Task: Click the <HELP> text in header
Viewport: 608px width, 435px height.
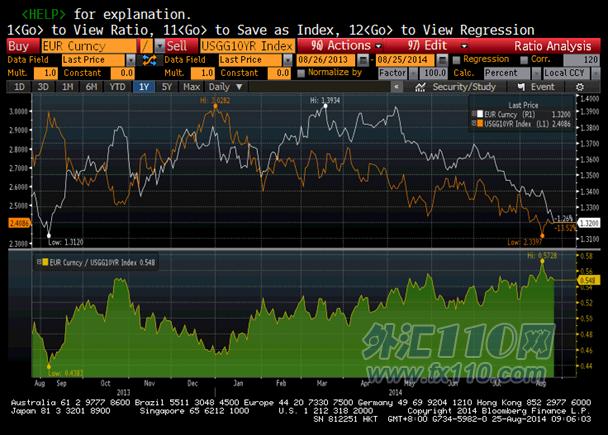Action: (44, 14)
